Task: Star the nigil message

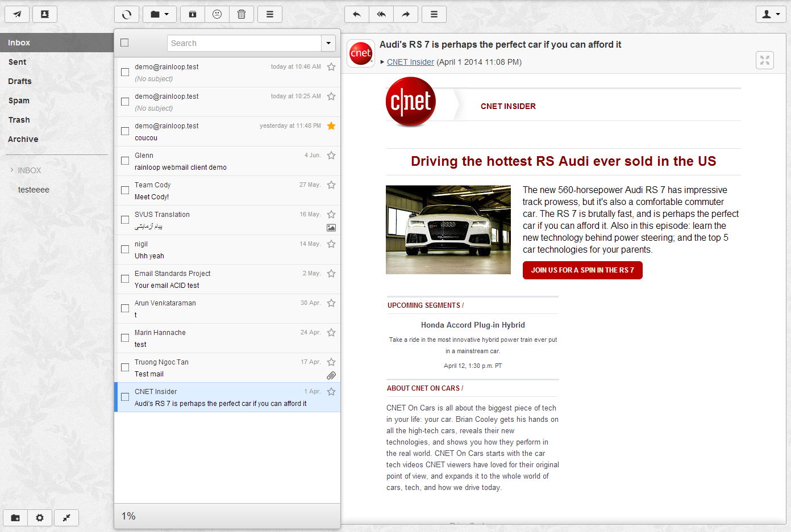Action: [331, 244]
